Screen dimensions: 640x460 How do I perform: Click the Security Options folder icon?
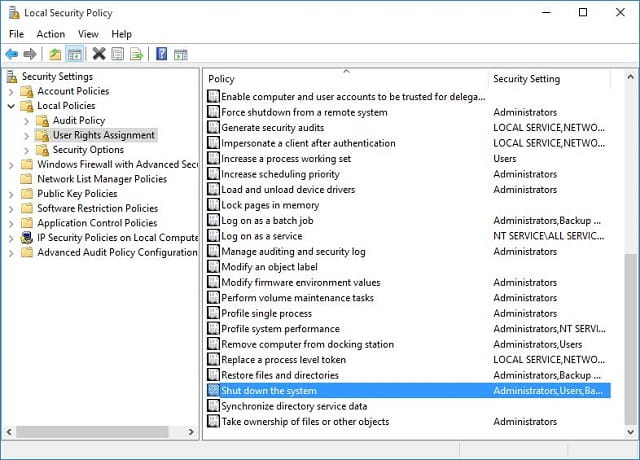42,150
